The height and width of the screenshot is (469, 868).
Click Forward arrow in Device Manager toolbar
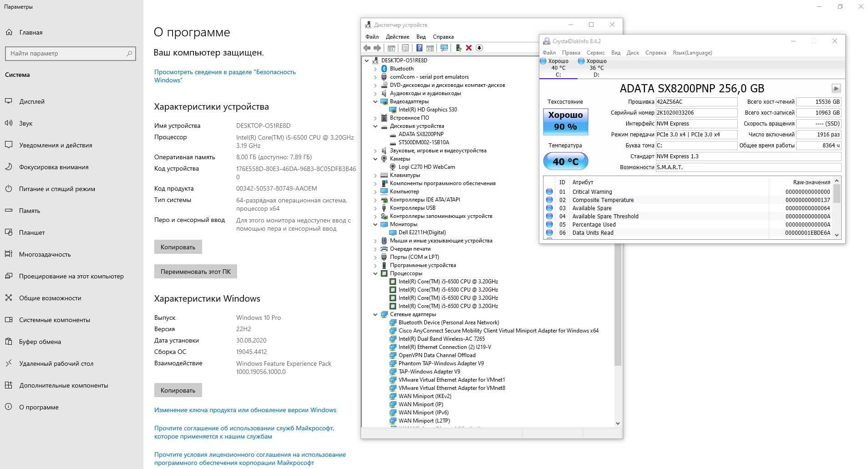coord(377,48)
